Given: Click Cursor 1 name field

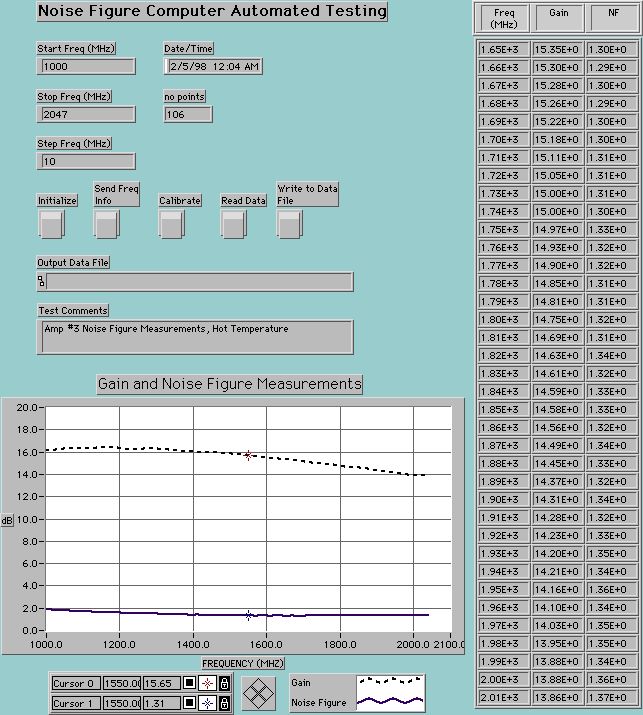Looking at the screenshot, I should click(75, 703).
